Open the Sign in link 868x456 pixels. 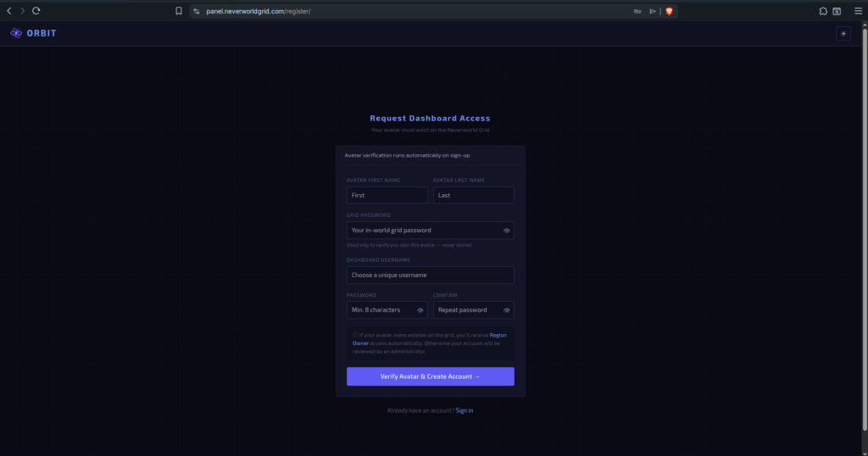(465, 410)
